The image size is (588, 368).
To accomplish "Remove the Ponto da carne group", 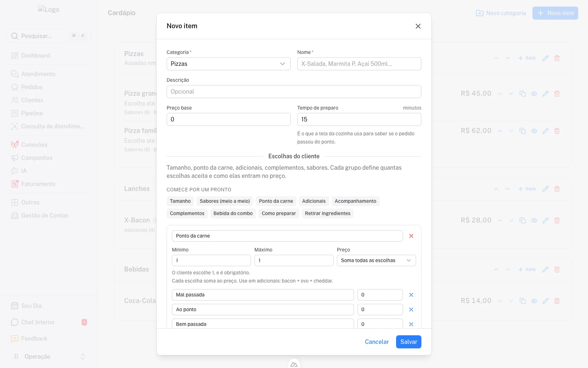I will point(411,236).
